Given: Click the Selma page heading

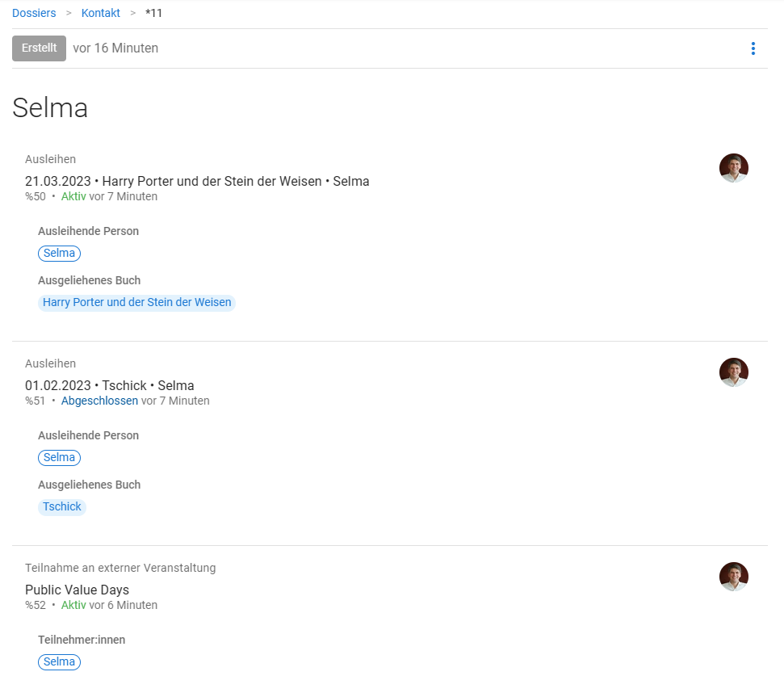Looking at the screenshot, I should click(x=50, y=107).
